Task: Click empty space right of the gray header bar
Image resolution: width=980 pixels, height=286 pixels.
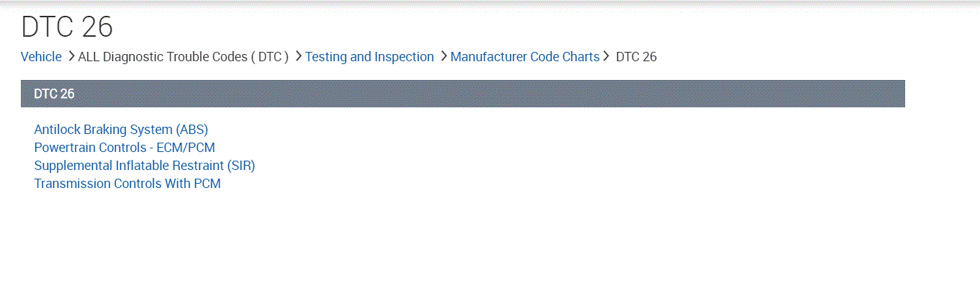Action: [943, 94]
